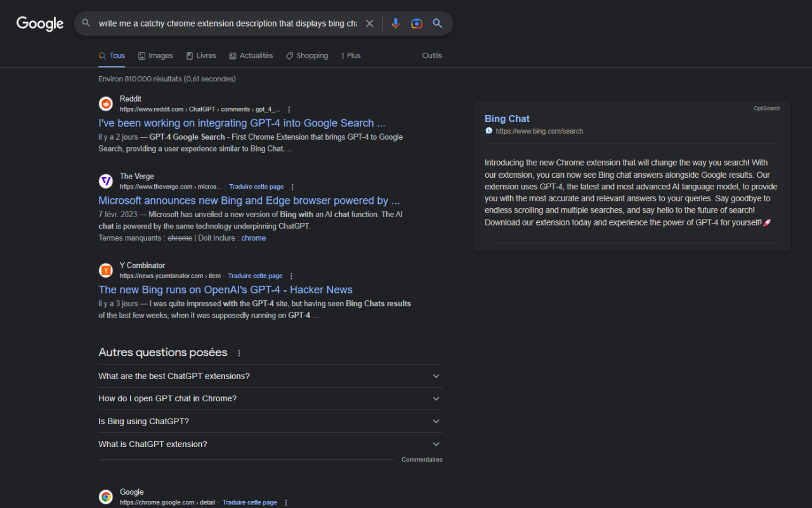The width and height of the screenshot is (812, 508).
Task: Click the Y Combinator favicon icon
Action: click(106, 271)
